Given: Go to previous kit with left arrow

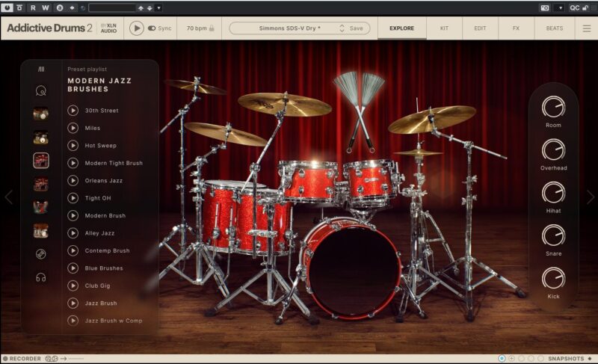Looking at the screenshot, I should (9, 197).
